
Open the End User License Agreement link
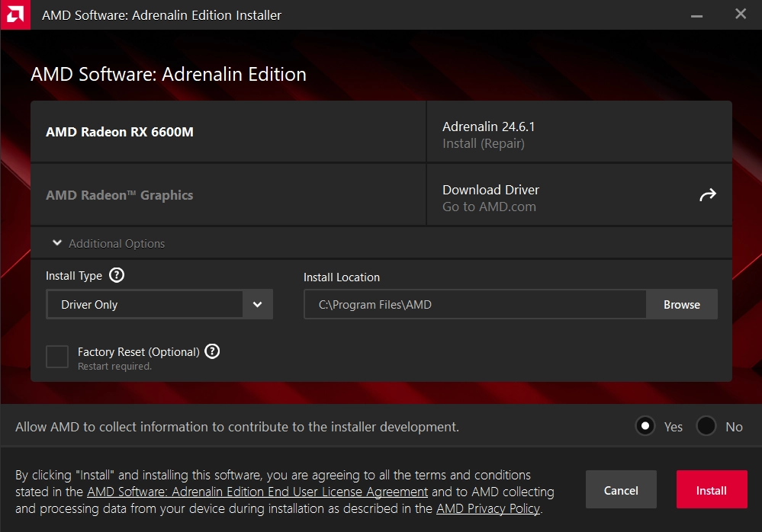tap(258, 492)
